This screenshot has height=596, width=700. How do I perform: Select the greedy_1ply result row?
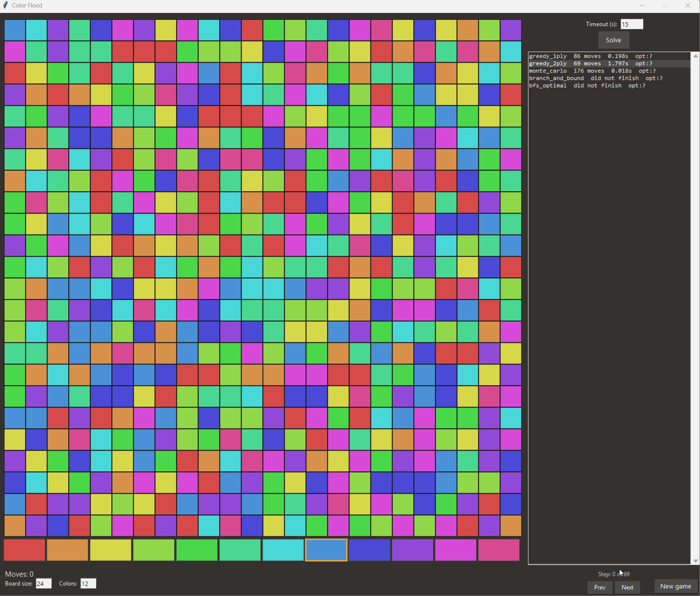[590, 56]
